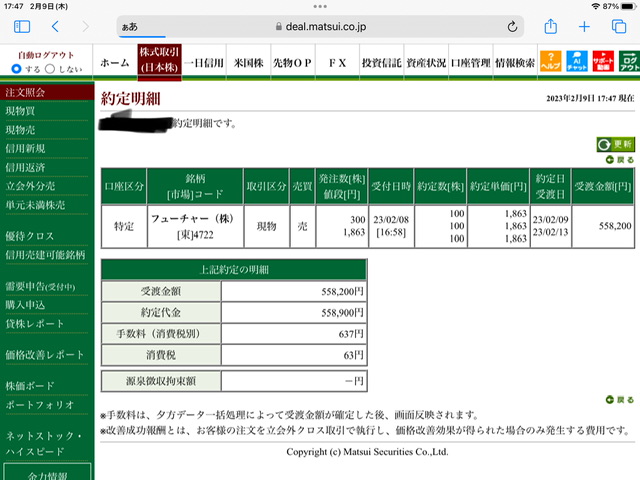This screenshot has height=480, width=640.
Task: Click the upper 戻る link
Action: point(620,160)
